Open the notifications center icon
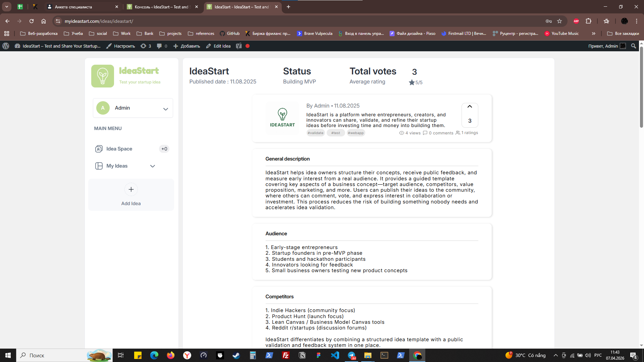Screen dimensions: 644x362 (x=634, y=355)
